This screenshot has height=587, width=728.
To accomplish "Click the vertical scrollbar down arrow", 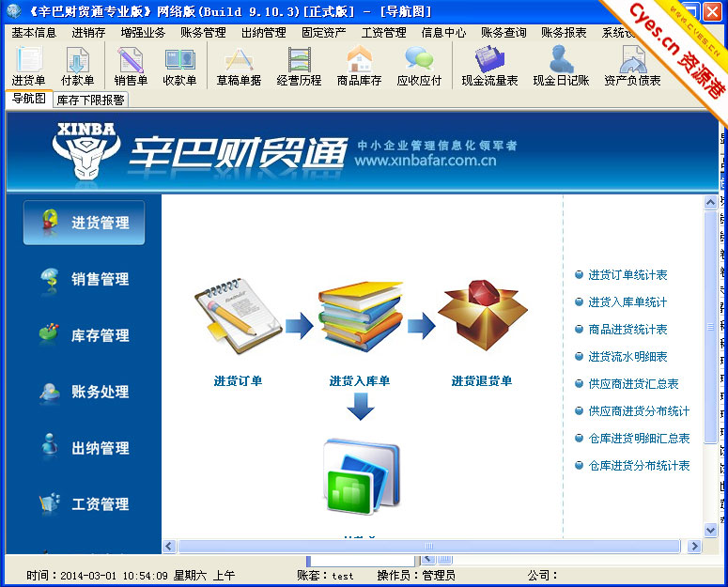I will coord(710,530).
